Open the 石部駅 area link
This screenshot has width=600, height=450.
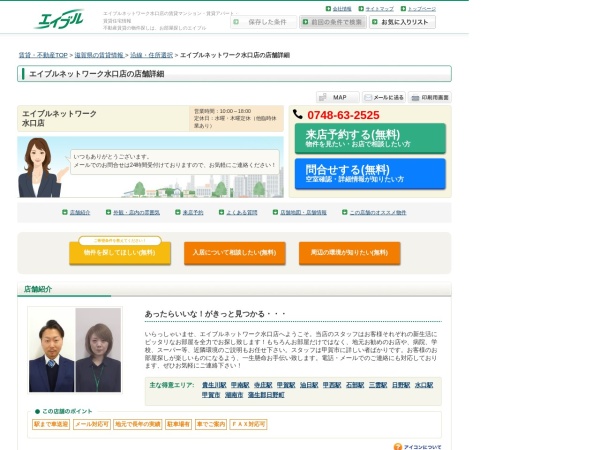click(355, 385)
